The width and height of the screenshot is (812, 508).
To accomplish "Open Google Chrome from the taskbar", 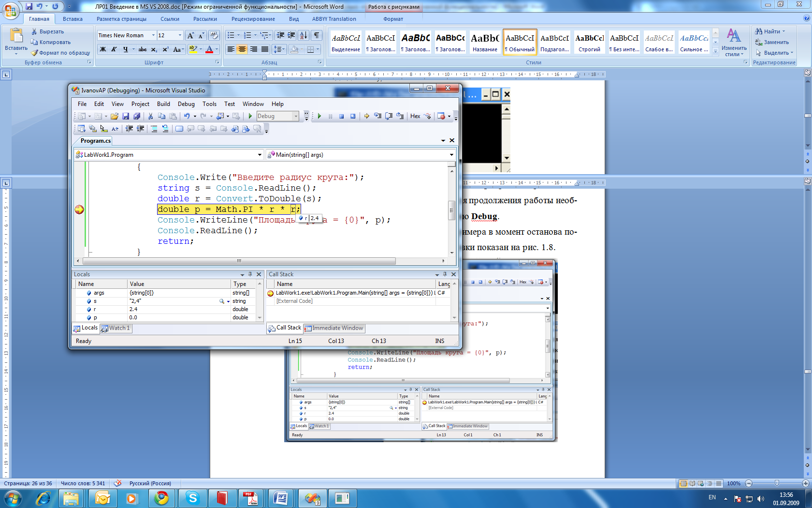I will (161, 498).
